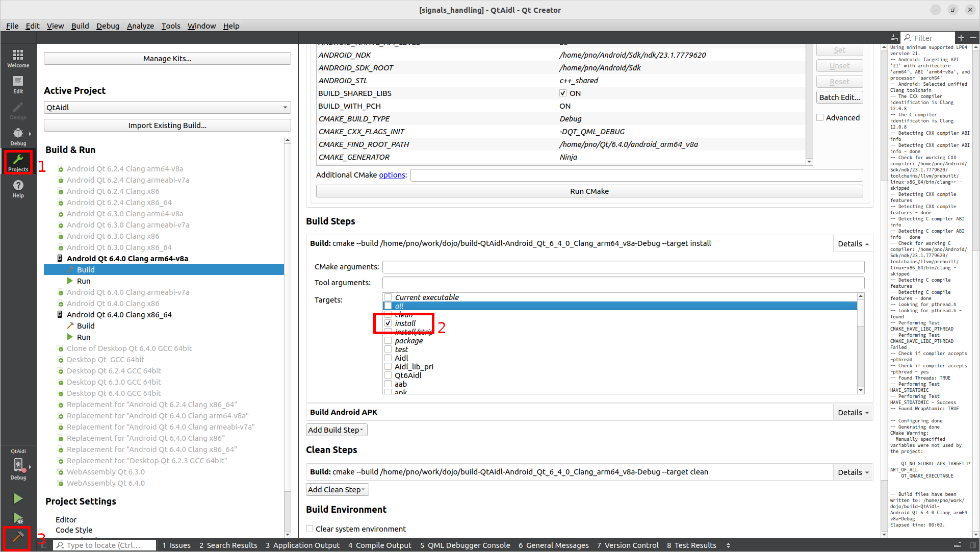Enable Clear system environment
Image resolution: width=980 pixels, height=552 pixels.
310,529
